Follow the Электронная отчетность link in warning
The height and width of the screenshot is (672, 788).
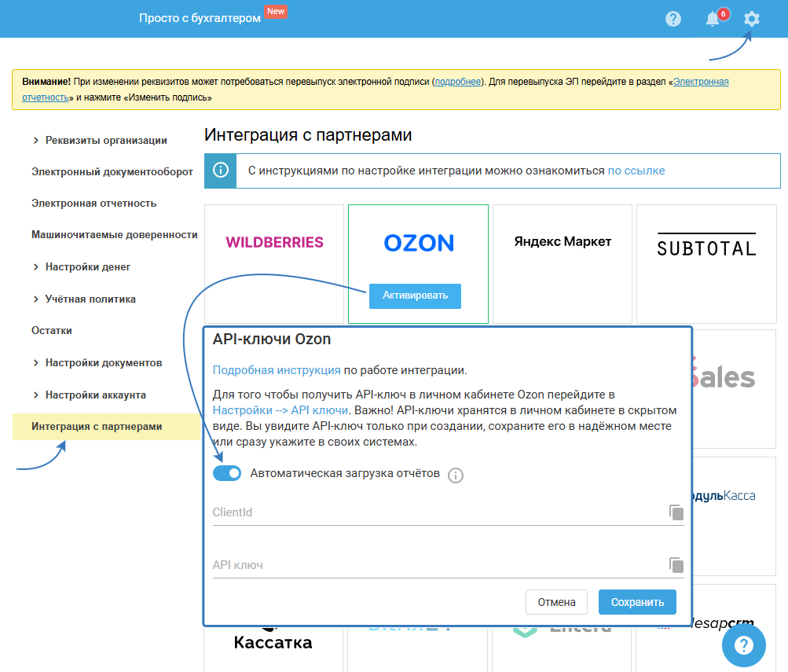click(701, 82)
